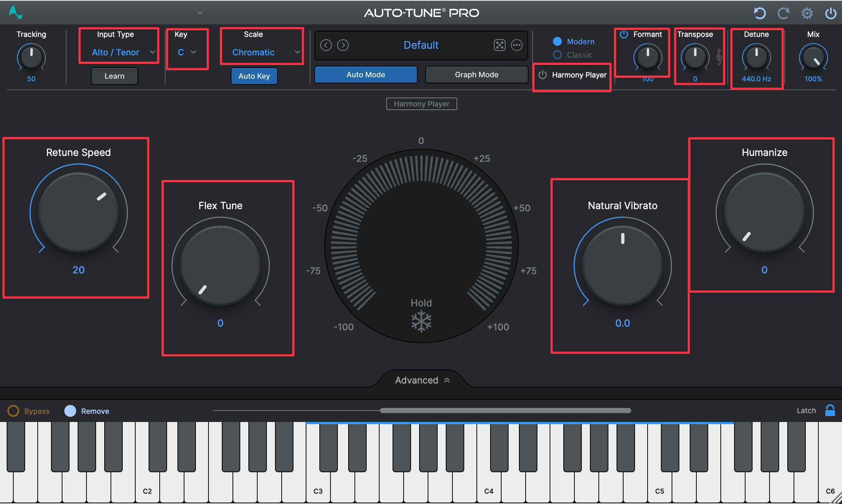Toggle the Remove circle button
Viewport: 842px width, 504px height.
coord(70,411)
